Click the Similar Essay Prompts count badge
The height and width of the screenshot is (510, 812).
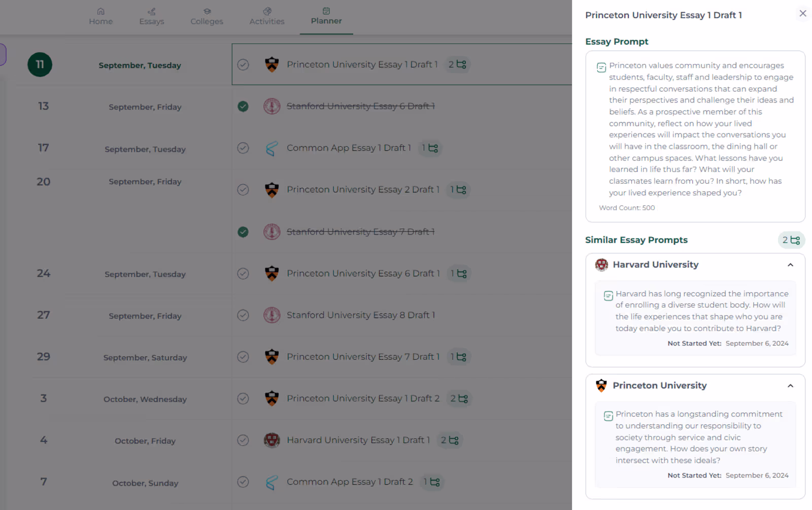(x=791, y=240)
